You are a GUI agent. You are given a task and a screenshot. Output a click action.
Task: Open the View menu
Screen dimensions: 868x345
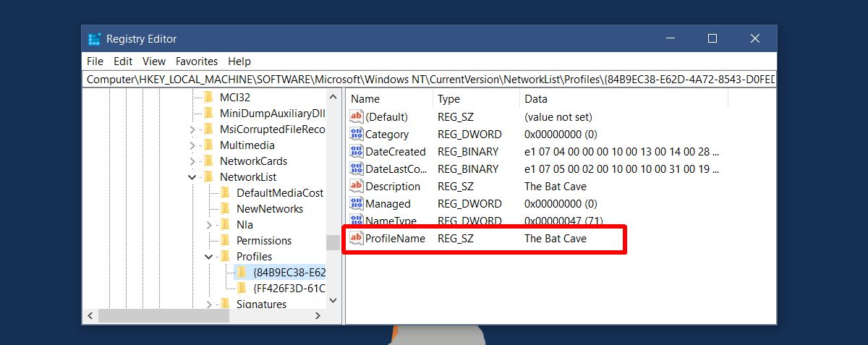coord(154,61)
